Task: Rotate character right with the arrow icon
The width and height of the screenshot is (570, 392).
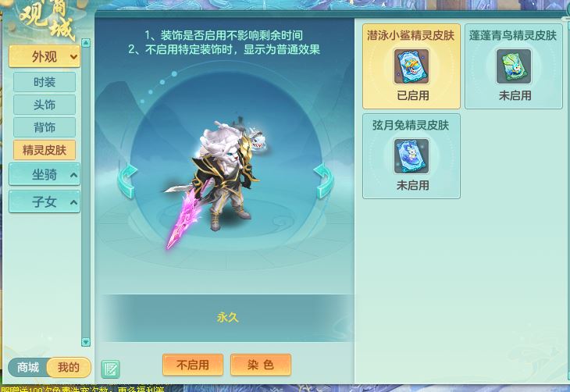Action: click(323, 180)
